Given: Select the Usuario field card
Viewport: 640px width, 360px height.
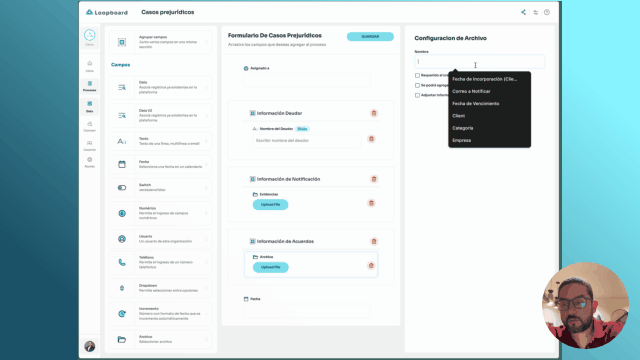Looking at the screenshot, I should point(160,239).
